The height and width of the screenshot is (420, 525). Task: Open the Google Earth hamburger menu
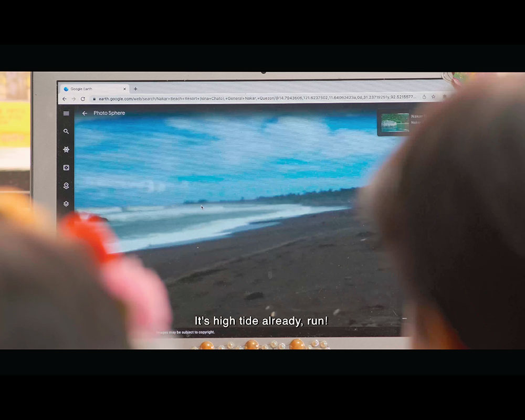(x=66, y=113)
